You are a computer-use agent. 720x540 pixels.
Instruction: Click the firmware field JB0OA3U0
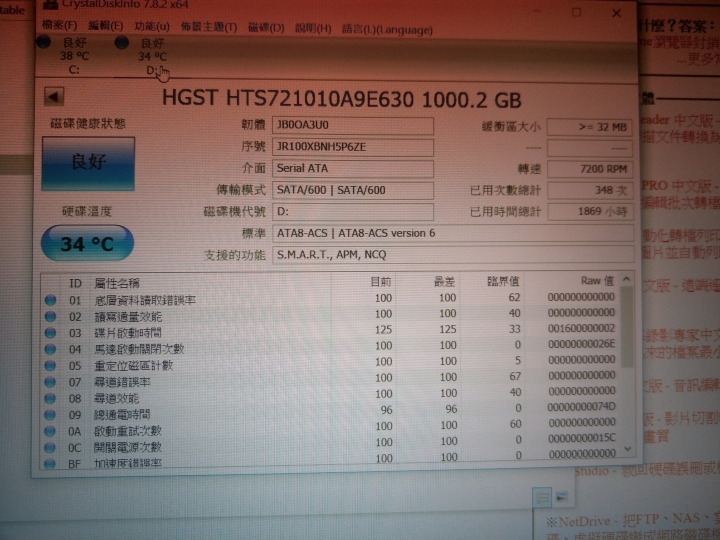coord(353,125)
